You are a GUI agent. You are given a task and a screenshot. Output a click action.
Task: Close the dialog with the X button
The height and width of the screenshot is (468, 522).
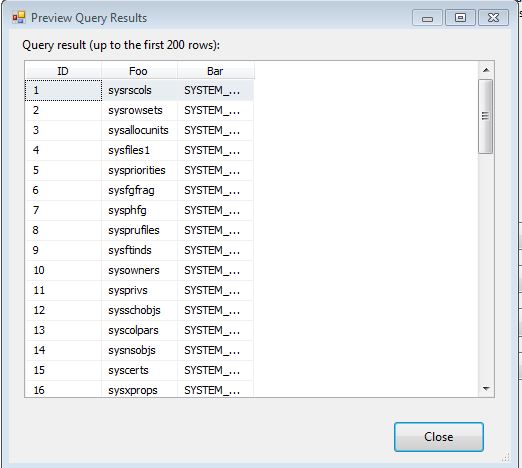pyautogui.click(x=493, y=17)
